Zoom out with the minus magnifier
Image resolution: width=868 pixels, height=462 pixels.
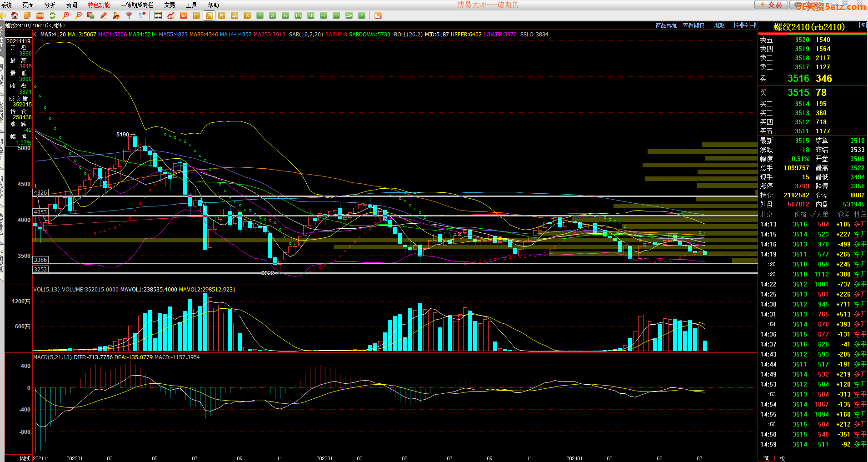78,15
